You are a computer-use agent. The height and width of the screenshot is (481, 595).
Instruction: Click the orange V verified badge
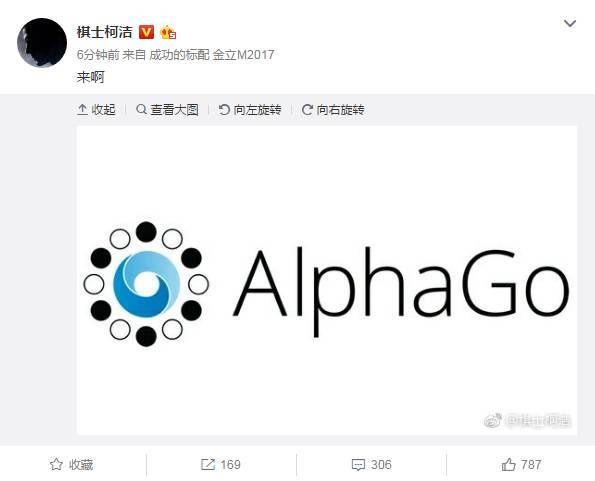pos(146,32)
